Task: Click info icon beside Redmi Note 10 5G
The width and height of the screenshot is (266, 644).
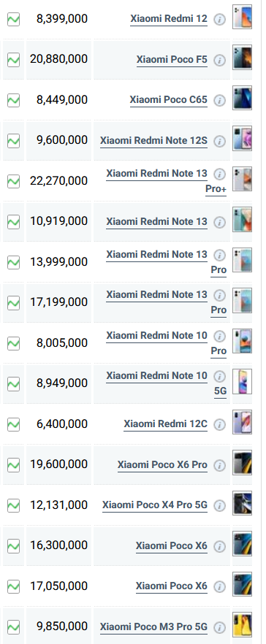Action: tap(220, 376)
